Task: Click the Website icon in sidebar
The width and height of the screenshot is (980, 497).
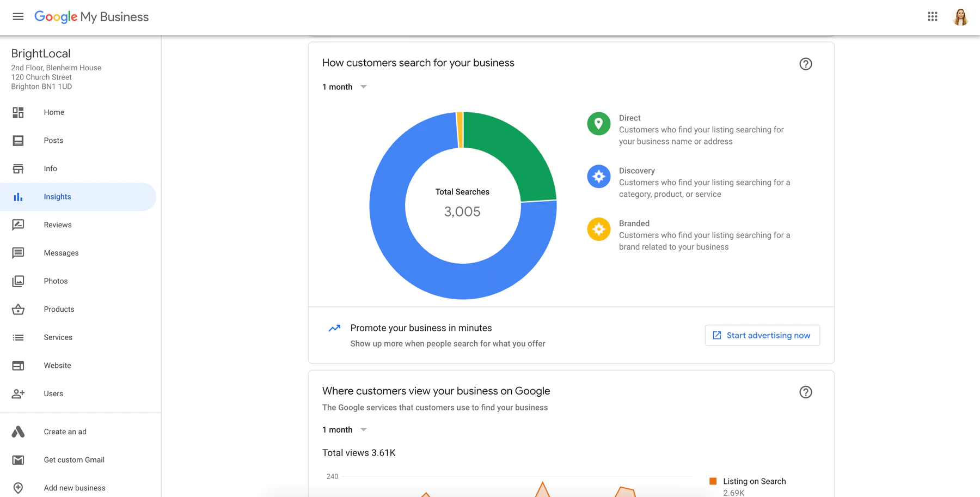Action: [x=18, y=366]
